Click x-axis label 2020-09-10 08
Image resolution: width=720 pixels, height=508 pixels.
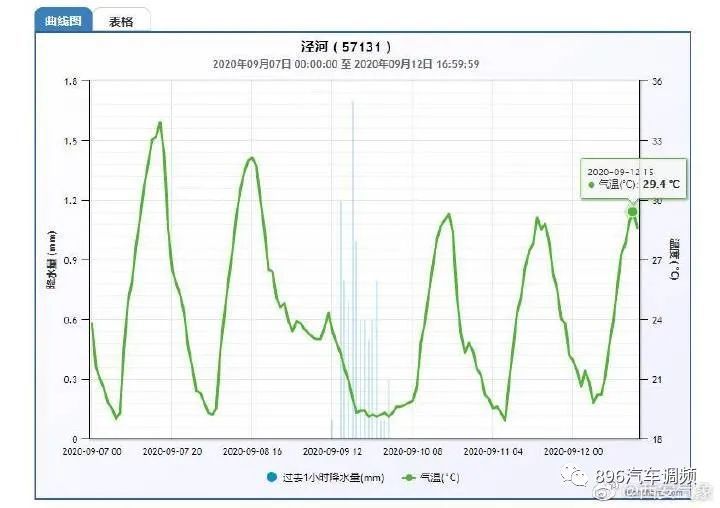coord(412,452)
